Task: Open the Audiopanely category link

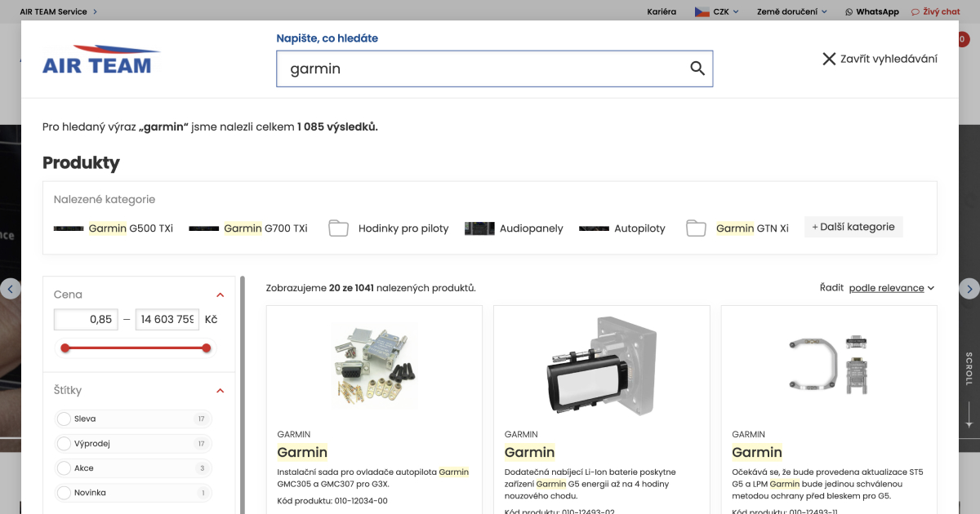Action: point(532,228)
